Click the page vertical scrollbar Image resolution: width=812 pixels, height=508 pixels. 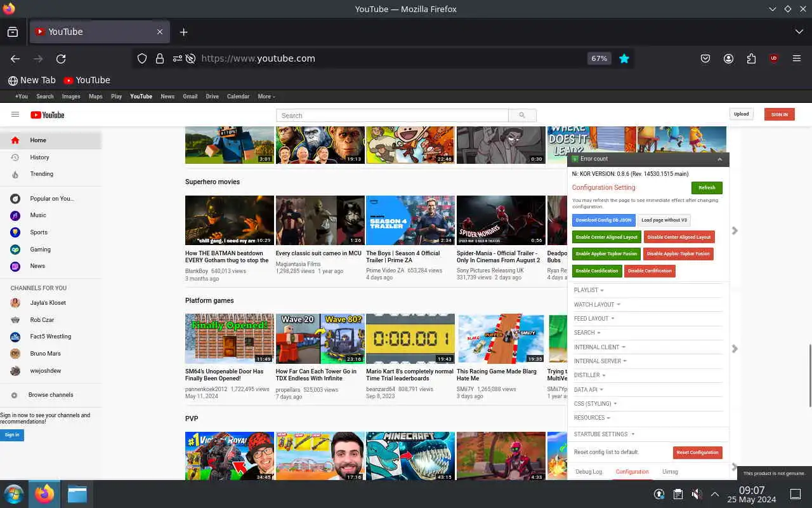pyautogui.click(x=809, y=375)
